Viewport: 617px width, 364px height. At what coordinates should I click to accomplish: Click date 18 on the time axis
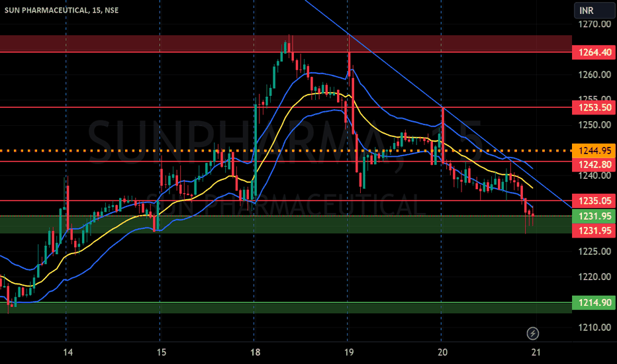(255, 352)
